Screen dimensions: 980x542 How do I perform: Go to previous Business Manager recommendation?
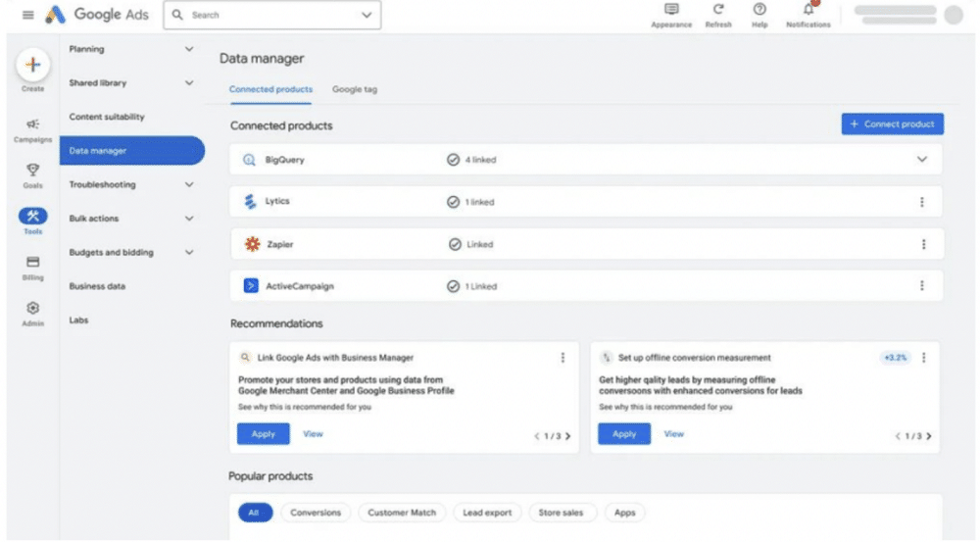(536, 436)
